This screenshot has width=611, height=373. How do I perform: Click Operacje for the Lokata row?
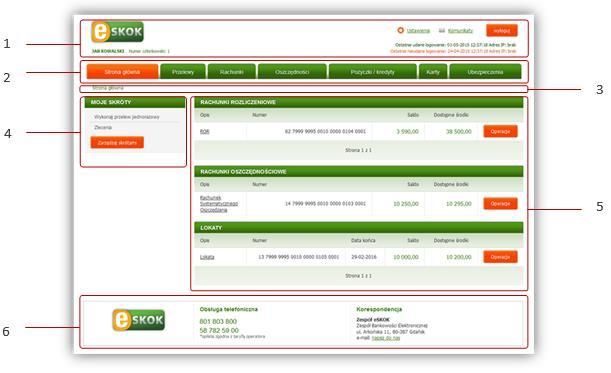pos(500,257)
